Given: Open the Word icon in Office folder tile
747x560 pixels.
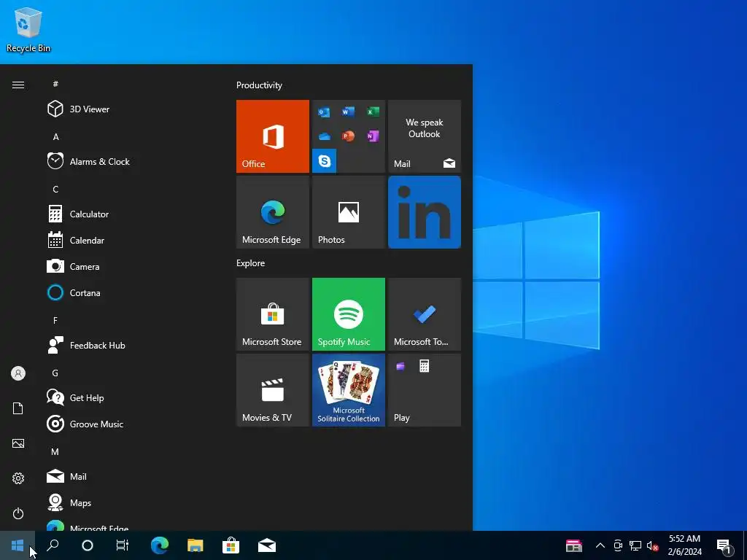Looking at the screenshot, I should click(x=348, y=112).
